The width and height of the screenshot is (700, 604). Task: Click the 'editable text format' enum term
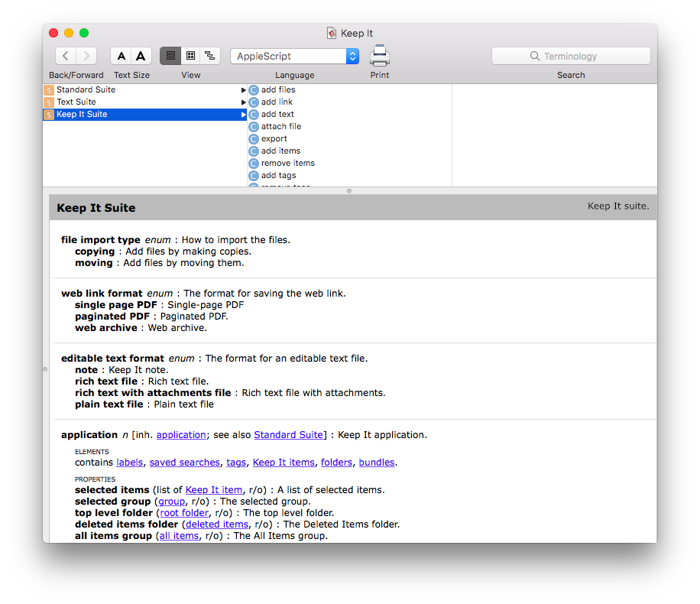tap(112, 359)
